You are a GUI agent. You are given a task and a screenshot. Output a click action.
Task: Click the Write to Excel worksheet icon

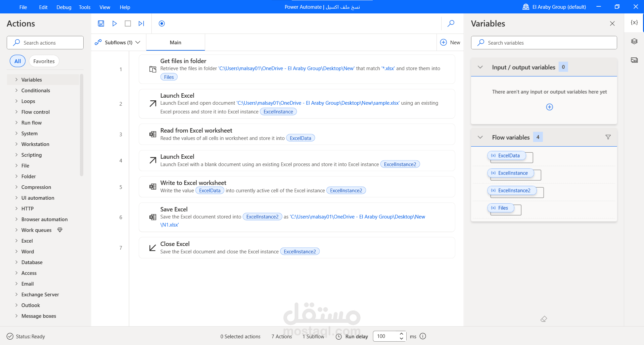click(x=153, y=187)
